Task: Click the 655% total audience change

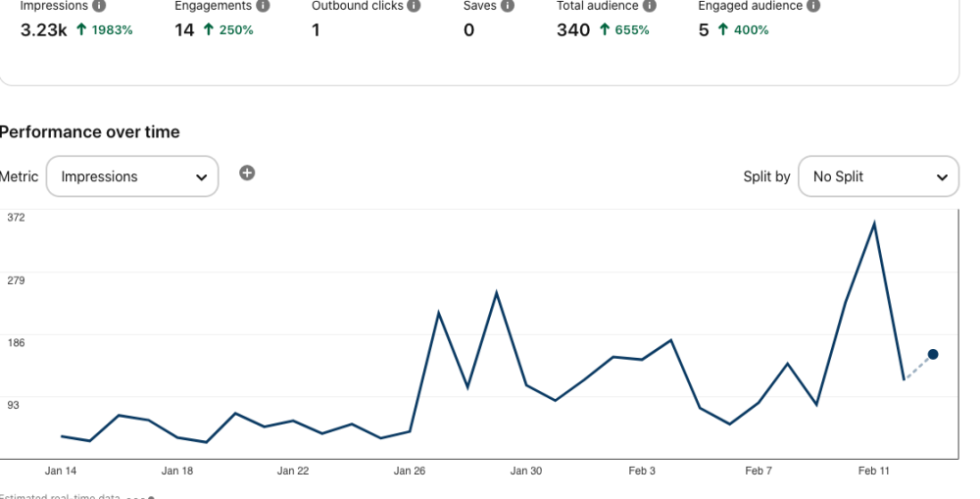Action: click(624, 30)
